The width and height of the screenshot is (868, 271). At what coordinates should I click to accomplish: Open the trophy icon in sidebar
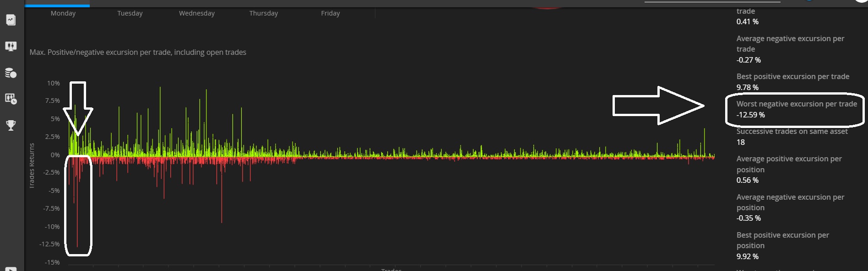11,125
